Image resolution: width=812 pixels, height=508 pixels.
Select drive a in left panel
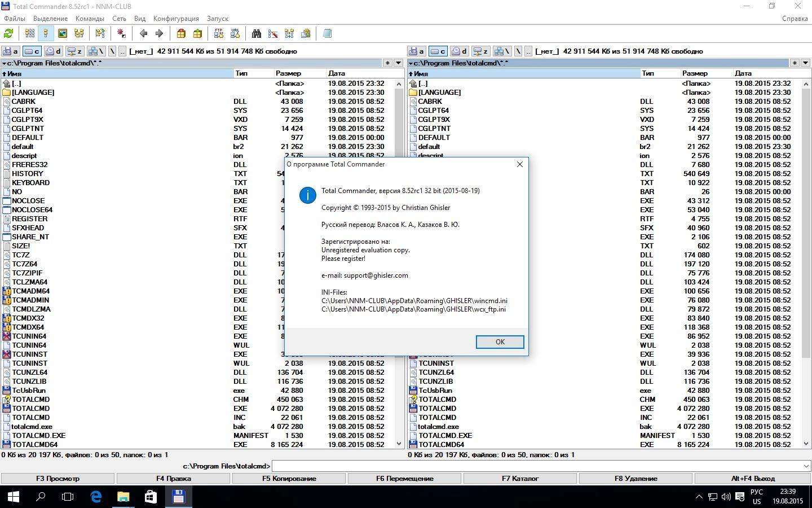[x=11, y=51]
